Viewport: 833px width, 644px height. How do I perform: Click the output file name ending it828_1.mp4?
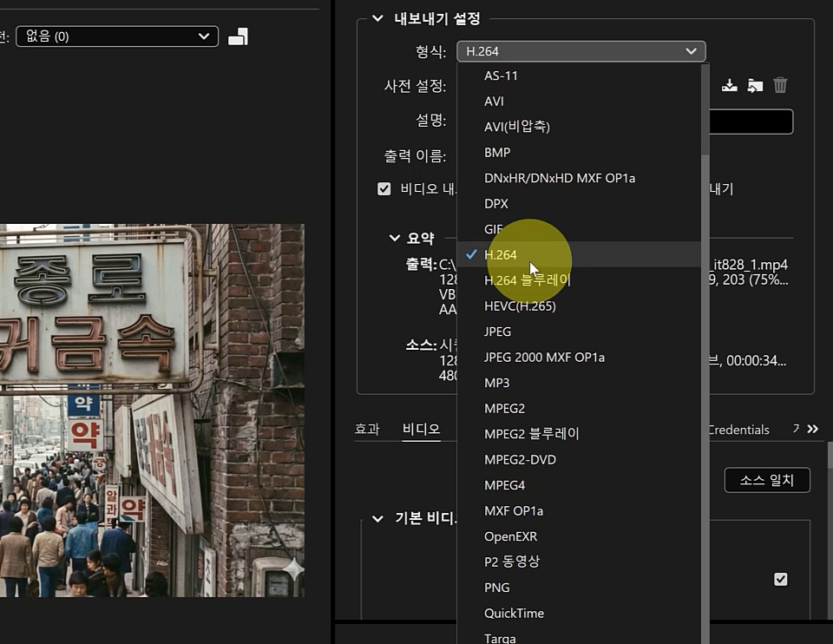click(750, 265)
